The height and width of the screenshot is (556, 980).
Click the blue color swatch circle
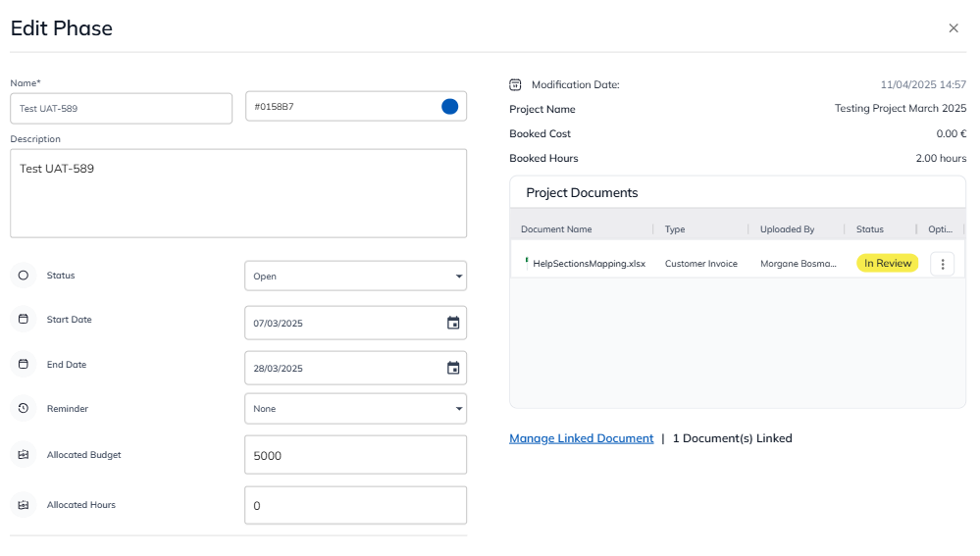click(449, 107)
